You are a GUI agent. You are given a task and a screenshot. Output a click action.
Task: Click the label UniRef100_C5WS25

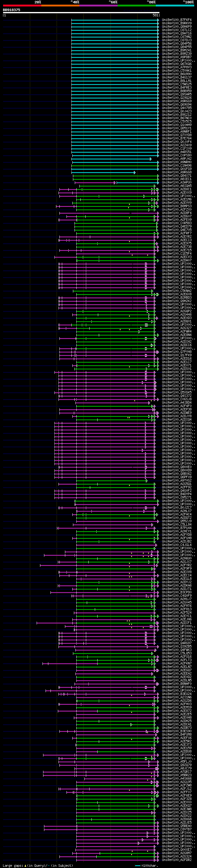[x=177, y=84]
